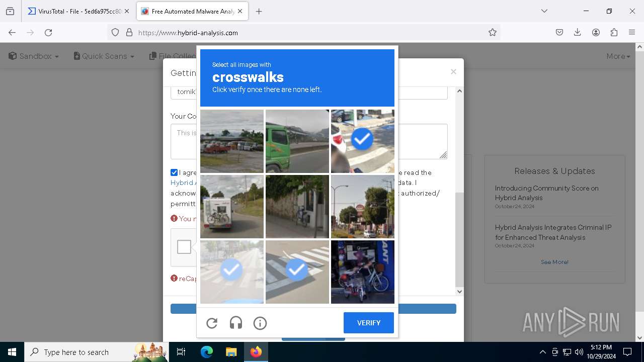Click the dialog vertical scrollbar thumb
This screenshot has height=362, width=644.
coord(459,239)
